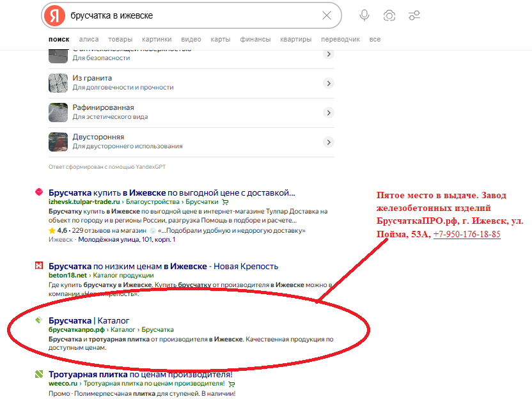532x399 pixels.
Task: Expand the Из гранита chevron
Action: pos(329,83)
